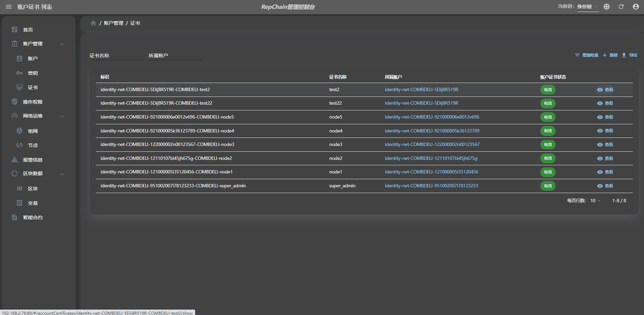Click the eye icon in test22 row

600,103
